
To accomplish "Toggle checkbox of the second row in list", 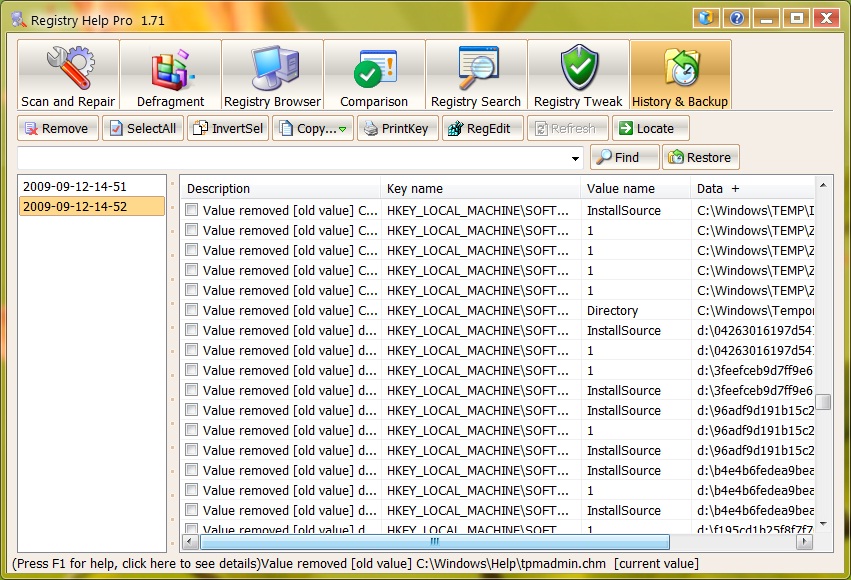I will pyautogui.click(x=192, y=230).
